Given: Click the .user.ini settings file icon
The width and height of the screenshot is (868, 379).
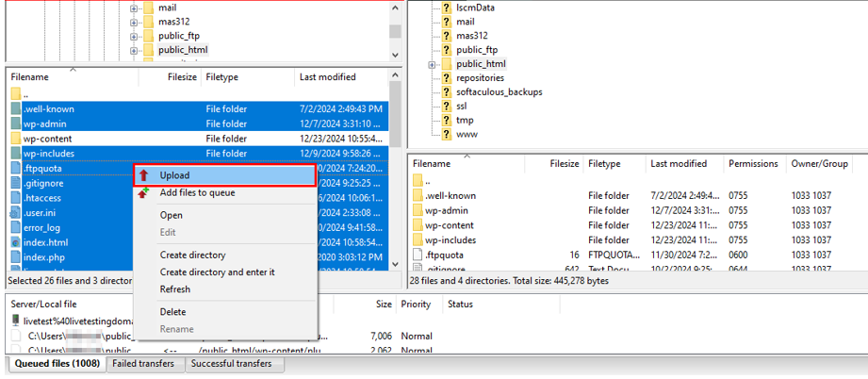Looking at the screenshot, I should coord(15,213).
